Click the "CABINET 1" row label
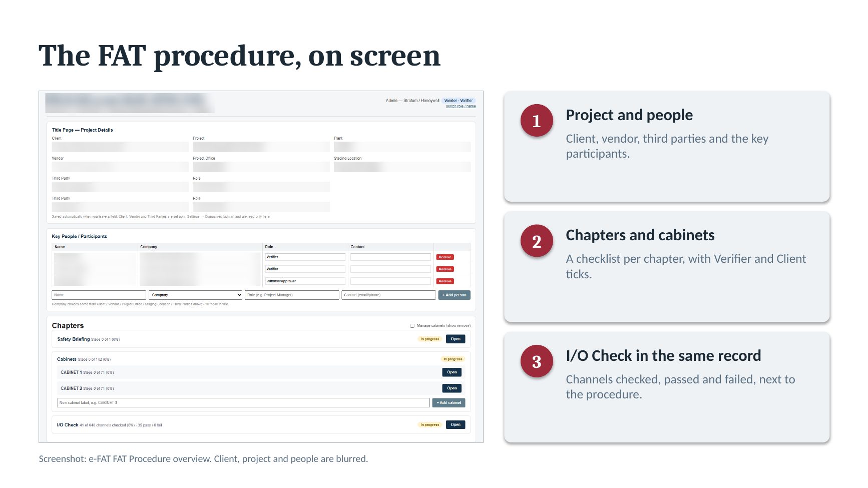This screenshot has height=488, width=868. tap(71, 372)
